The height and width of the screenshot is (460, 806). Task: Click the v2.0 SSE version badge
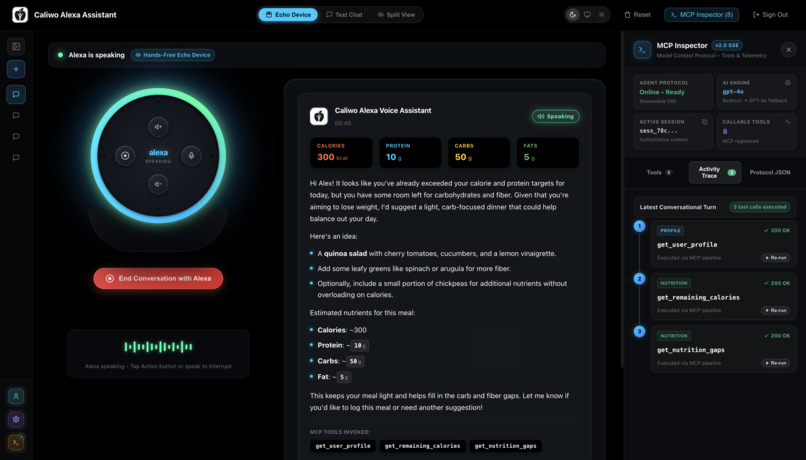click(726, 45)
